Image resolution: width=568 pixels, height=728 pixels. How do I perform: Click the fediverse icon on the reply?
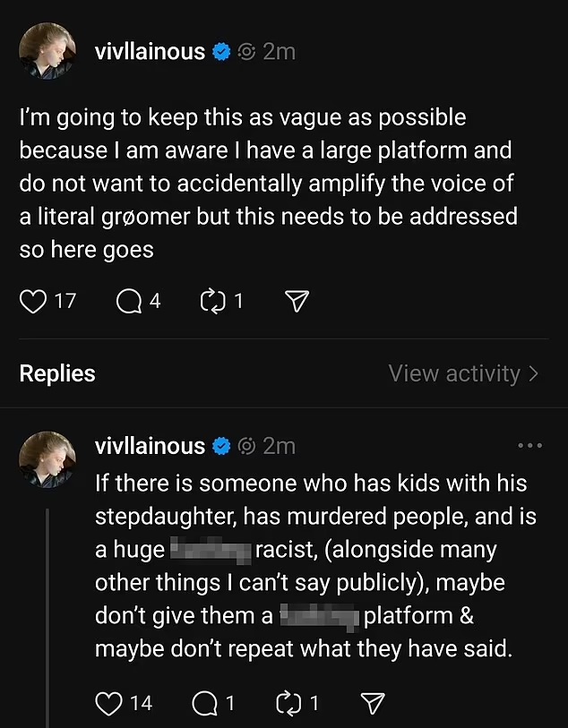[246, 445]
